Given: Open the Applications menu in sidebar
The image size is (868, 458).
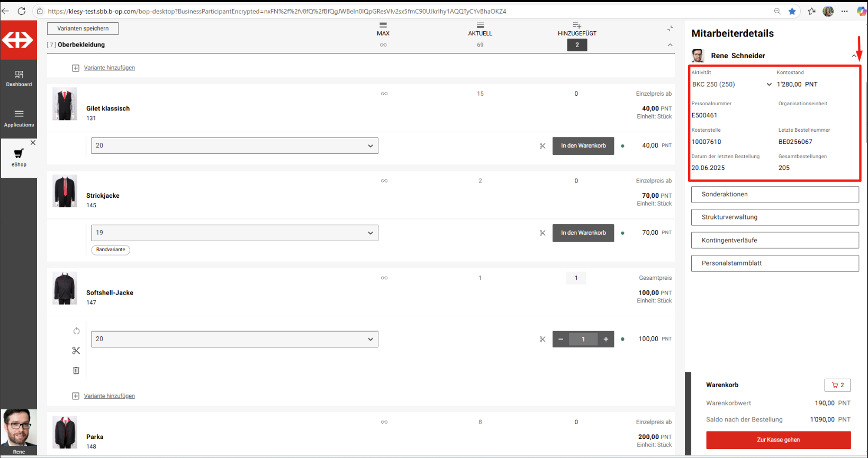Looking at the screenshot, I should click(x=19, y=118).
